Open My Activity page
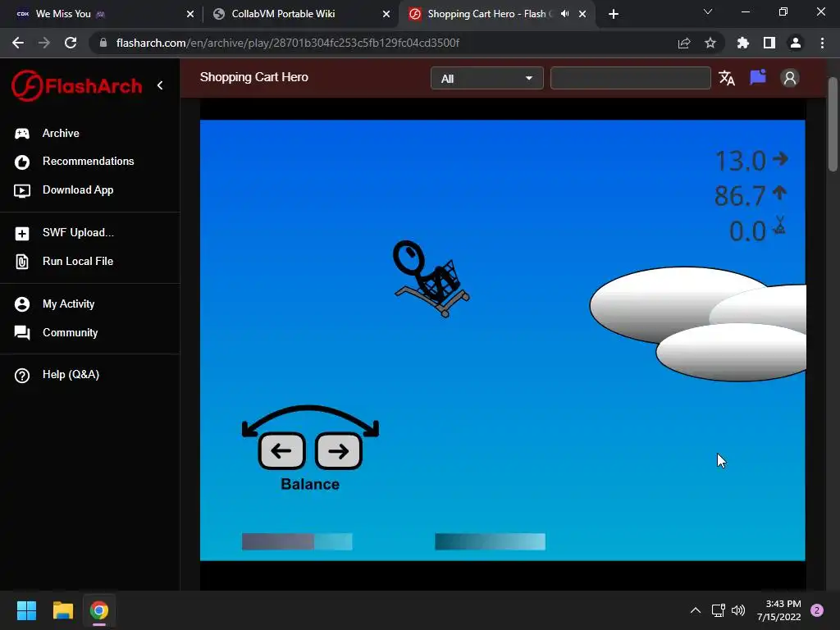The image size is (840, 630). point(69,304)
